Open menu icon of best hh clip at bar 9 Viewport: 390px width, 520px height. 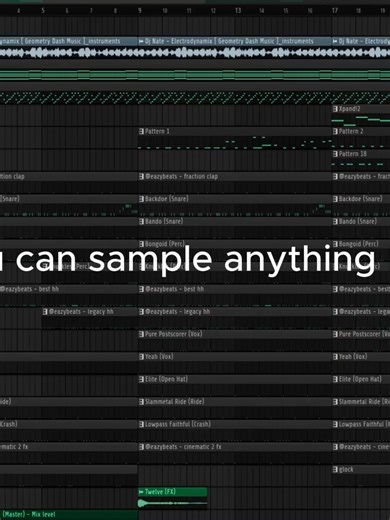coord(141,289)
